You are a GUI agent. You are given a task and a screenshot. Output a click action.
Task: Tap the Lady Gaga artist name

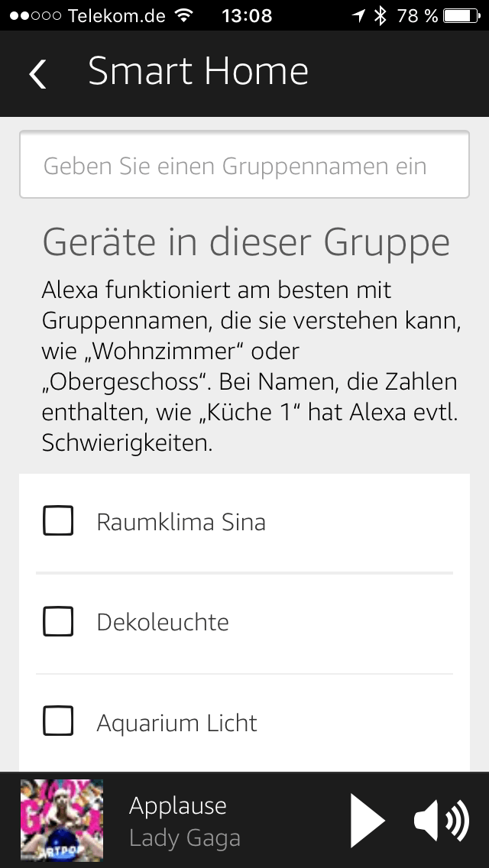coord(184,838)
